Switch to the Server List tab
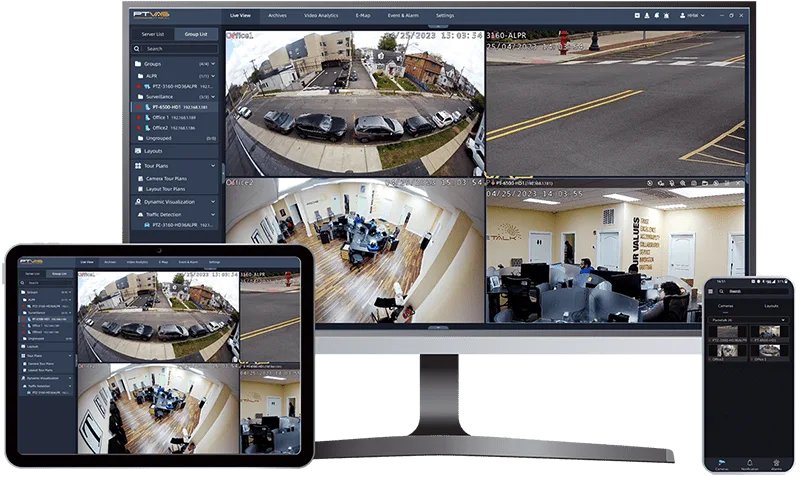 [x=153, y=34]
